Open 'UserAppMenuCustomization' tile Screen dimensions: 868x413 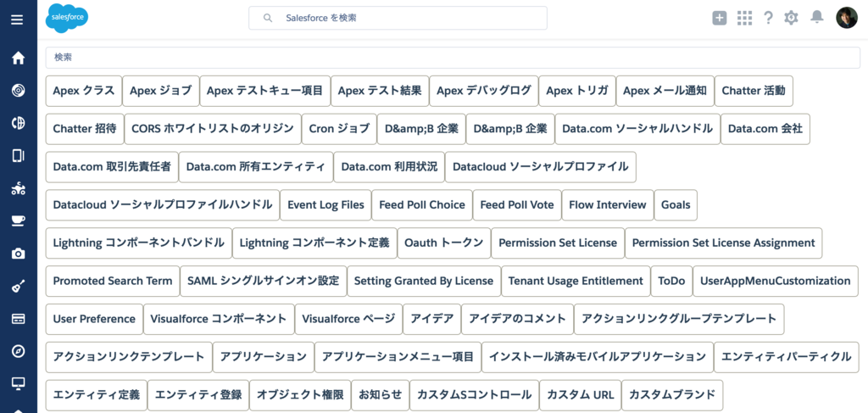[776, 281]
